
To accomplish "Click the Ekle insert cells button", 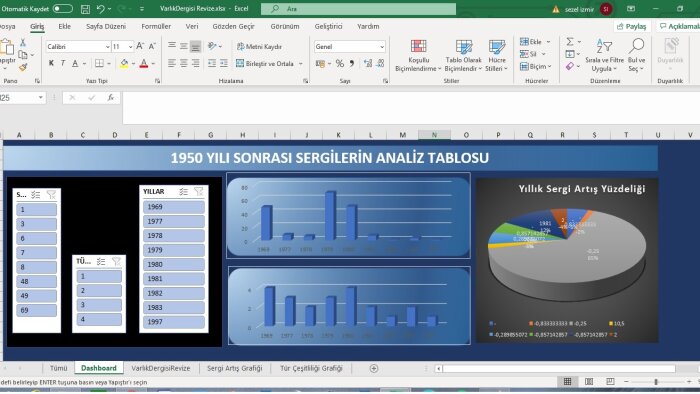I will tap(531, 41).
